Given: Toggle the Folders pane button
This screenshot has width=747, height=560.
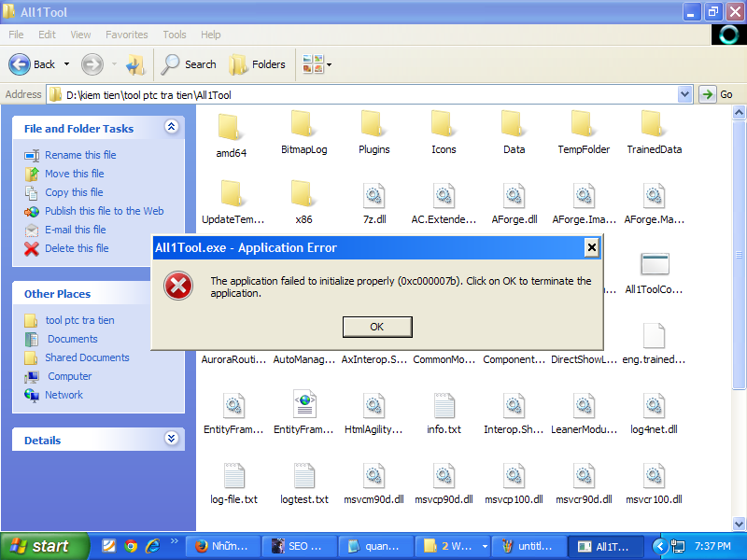Looking at the screenshot, I should pyautogui.click(x=258, y=64).
